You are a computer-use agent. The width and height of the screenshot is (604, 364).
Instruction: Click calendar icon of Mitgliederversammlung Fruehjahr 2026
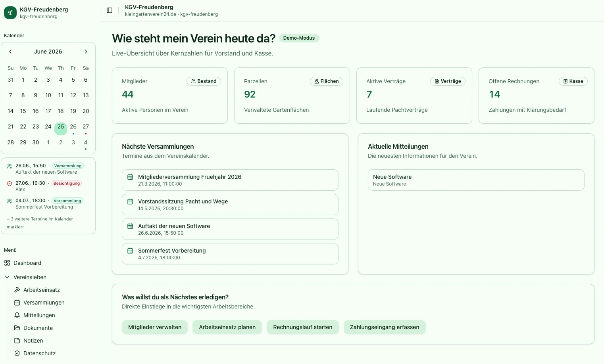pyautogui.click(x=130, y=177)
